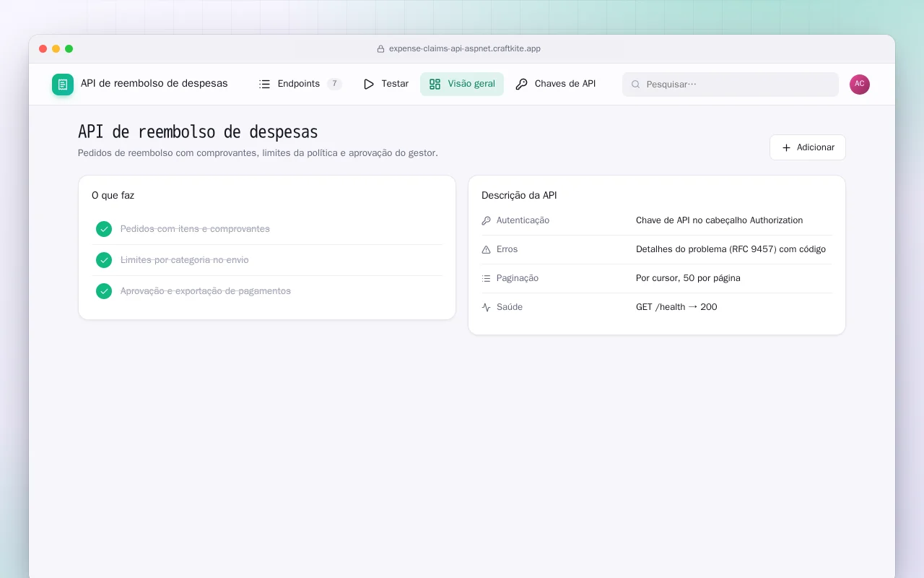Click the 'Descrição da API' card heading

click(x=519, y=196)
